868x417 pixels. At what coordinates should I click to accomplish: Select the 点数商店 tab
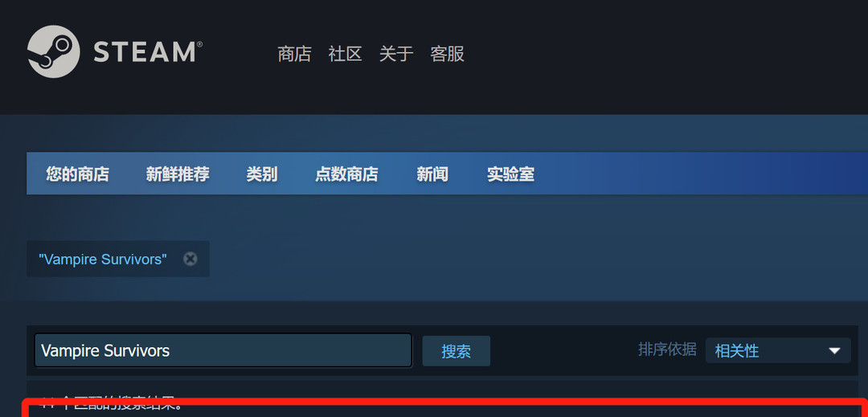[x=346, y=174]
